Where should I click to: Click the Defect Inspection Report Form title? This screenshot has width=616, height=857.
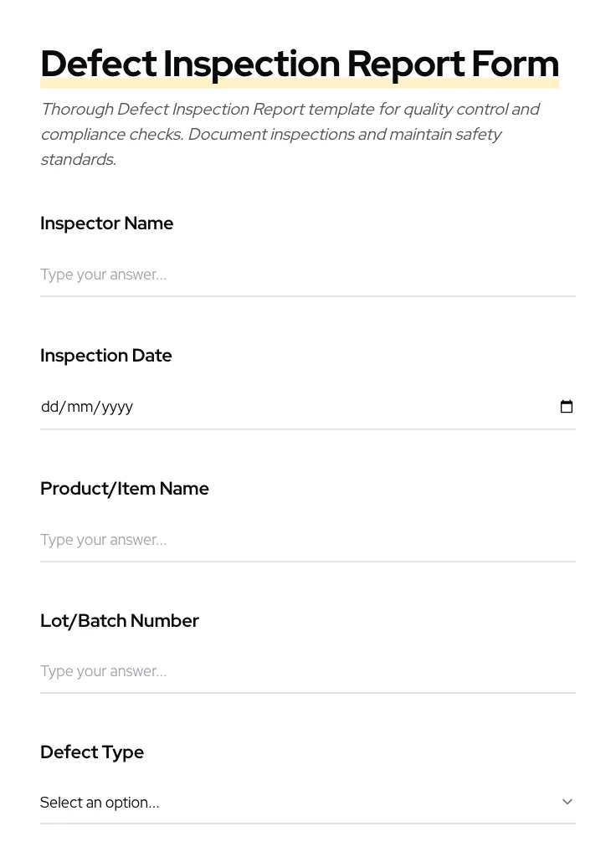(300, 64)
